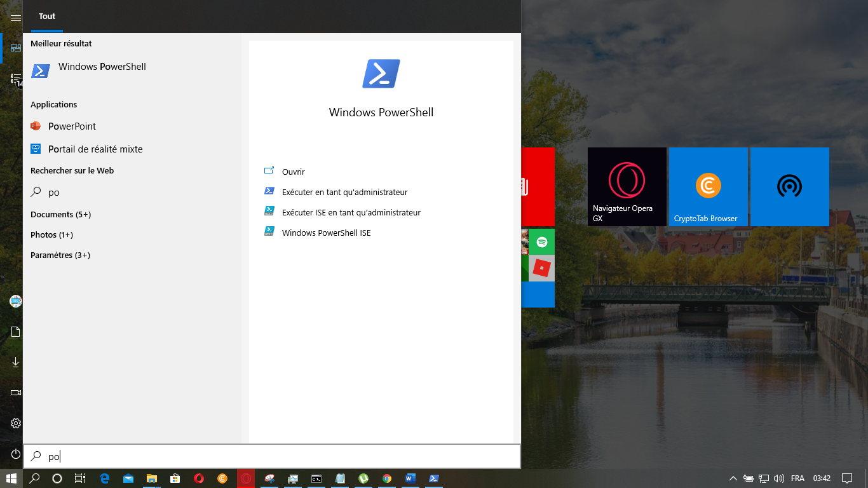Open Documents folder from Start sidebar
Viewport: 868px width, 488px height.
pyautogui.click(x=16, y=332)
